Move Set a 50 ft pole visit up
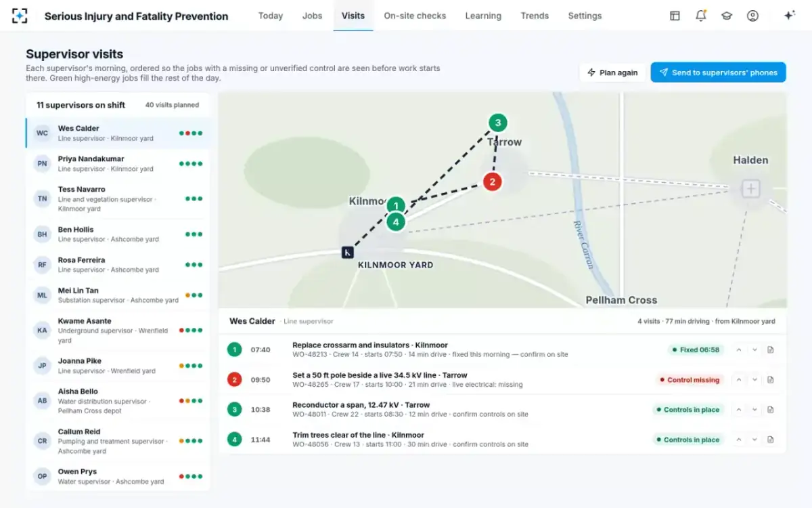Screen dimensions: 812x508 point(739,380)
